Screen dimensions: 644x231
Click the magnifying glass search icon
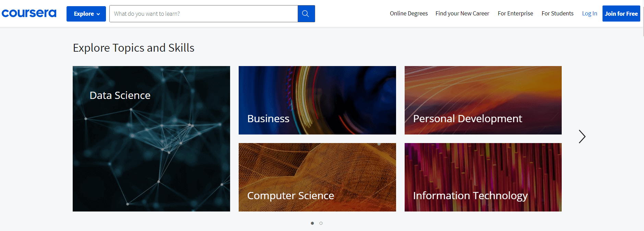(x=306, y=14)
